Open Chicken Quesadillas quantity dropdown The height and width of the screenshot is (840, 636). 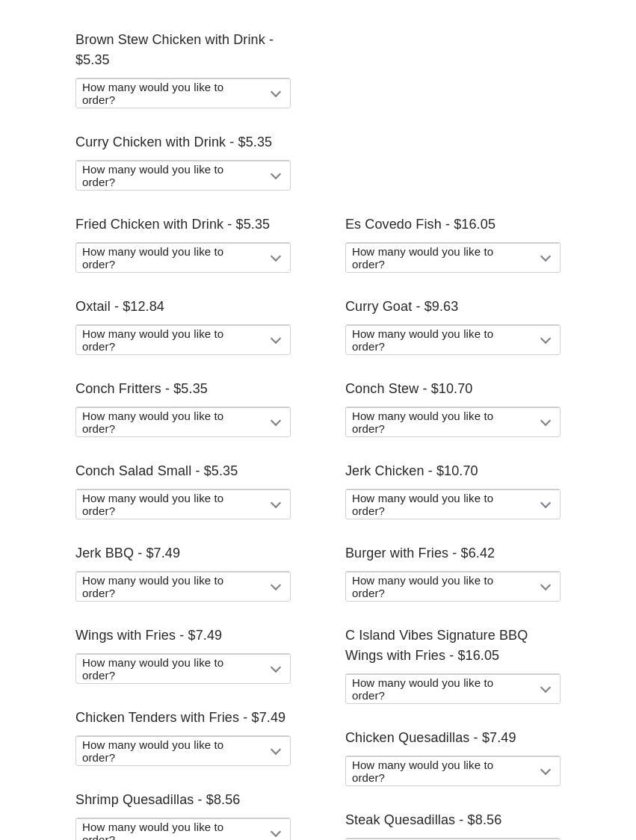tap(452, 771)
